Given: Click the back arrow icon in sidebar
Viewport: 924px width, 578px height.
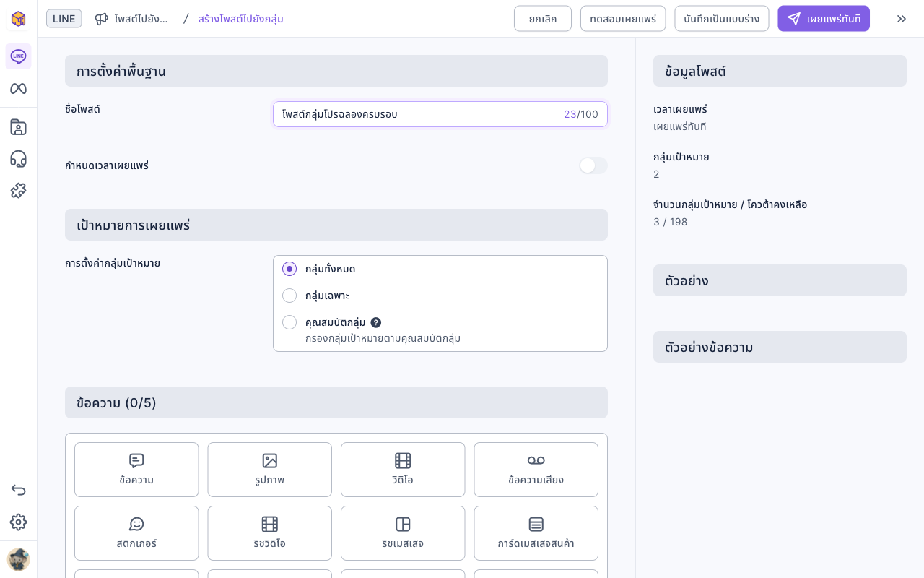Looking at the screenshot, I should [x=18, y=490].
